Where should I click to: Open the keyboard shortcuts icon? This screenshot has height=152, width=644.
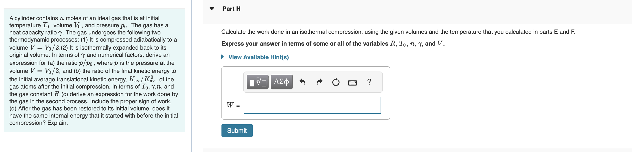353,82
